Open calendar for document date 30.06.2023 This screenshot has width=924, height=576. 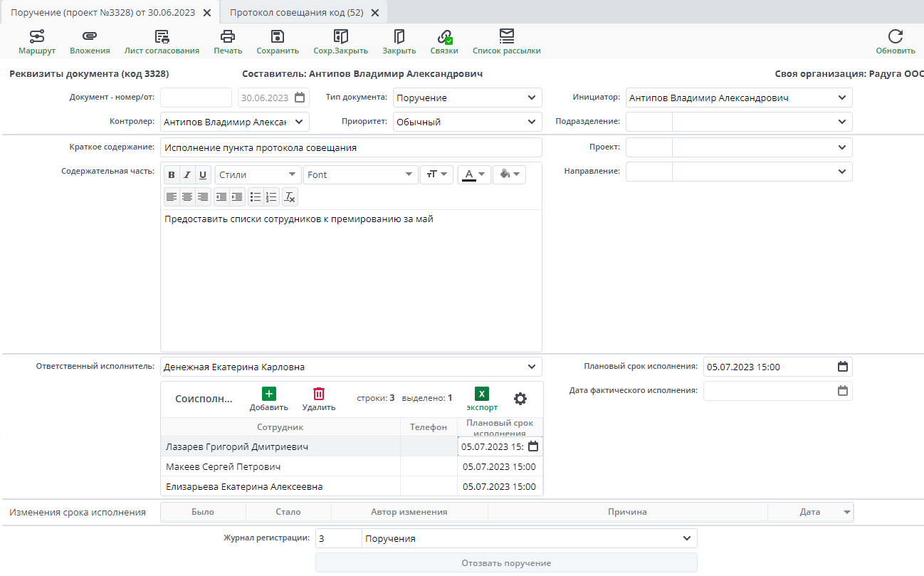tap(300, 98)
